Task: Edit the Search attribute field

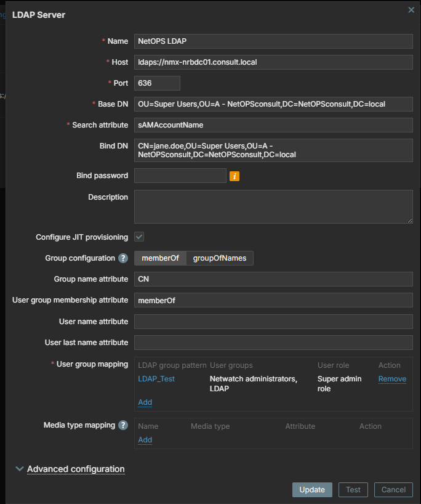Action: point(273,124)
